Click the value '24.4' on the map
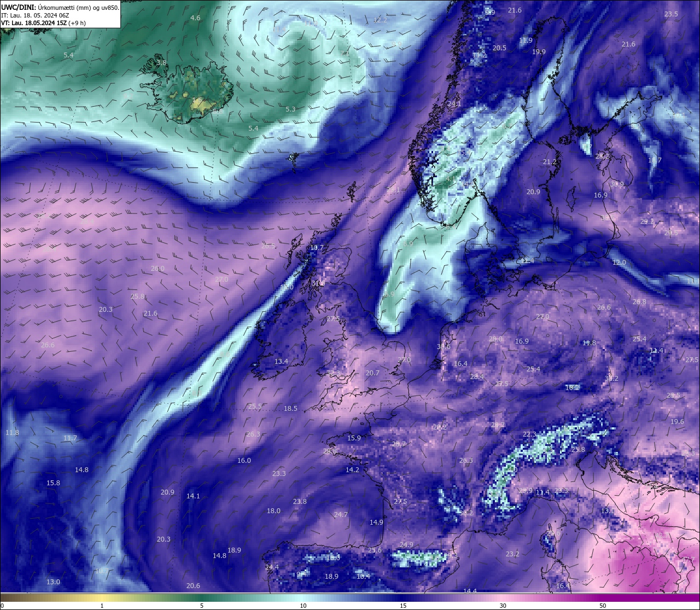 [272, 567]
